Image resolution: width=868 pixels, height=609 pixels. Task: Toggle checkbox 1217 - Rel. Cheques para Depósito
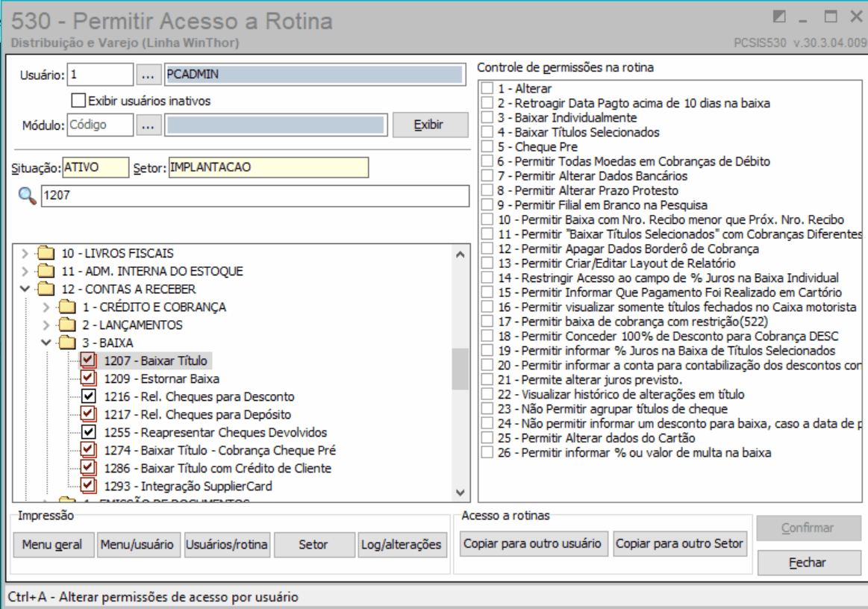point(88,414)
